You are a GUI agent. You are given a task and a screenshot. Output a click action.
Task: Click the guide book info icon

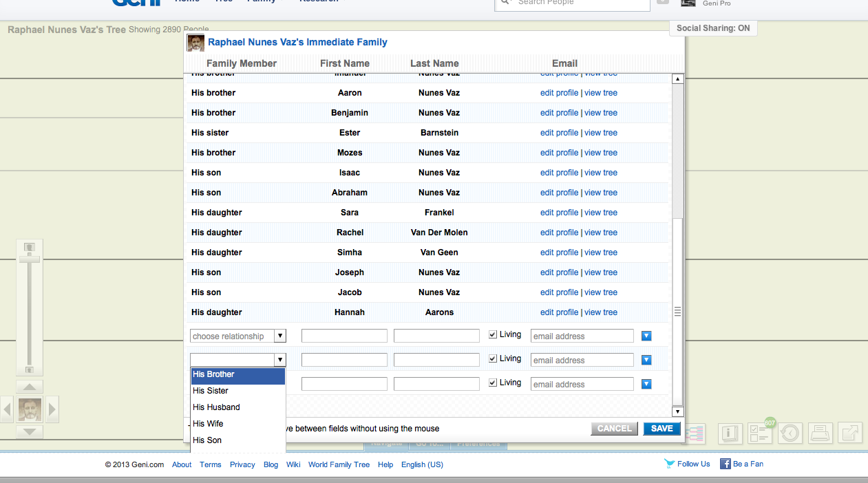point(730,433)
